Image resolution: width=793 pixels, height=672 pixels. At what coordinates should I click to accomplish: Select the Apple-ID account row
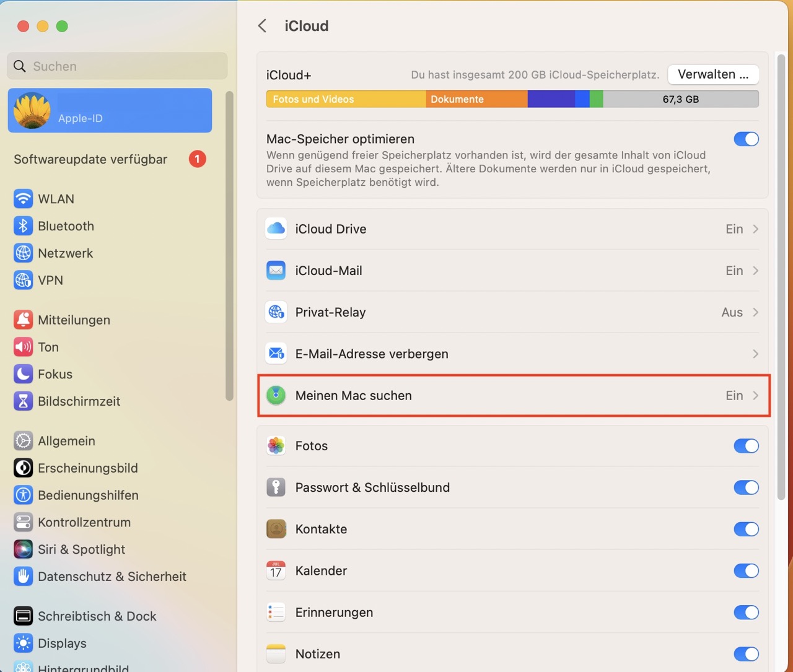click(x=110, y=110)
